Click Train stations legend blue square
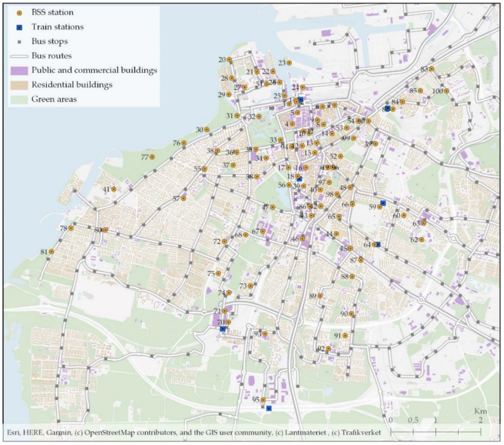The height and width of the screenshot is (445, 504). (19, 27)
